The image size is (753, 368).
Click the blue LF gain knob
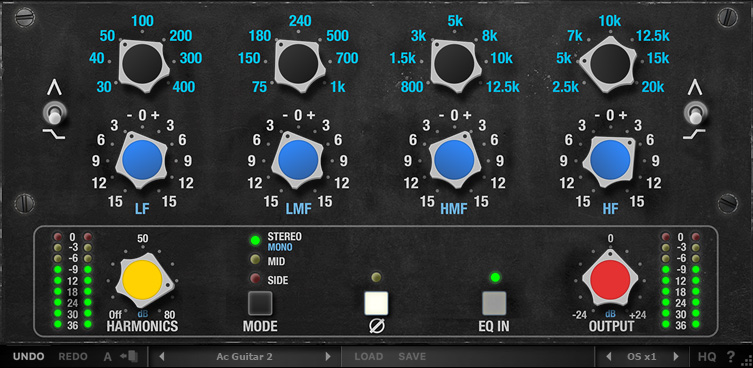point(142,160)
